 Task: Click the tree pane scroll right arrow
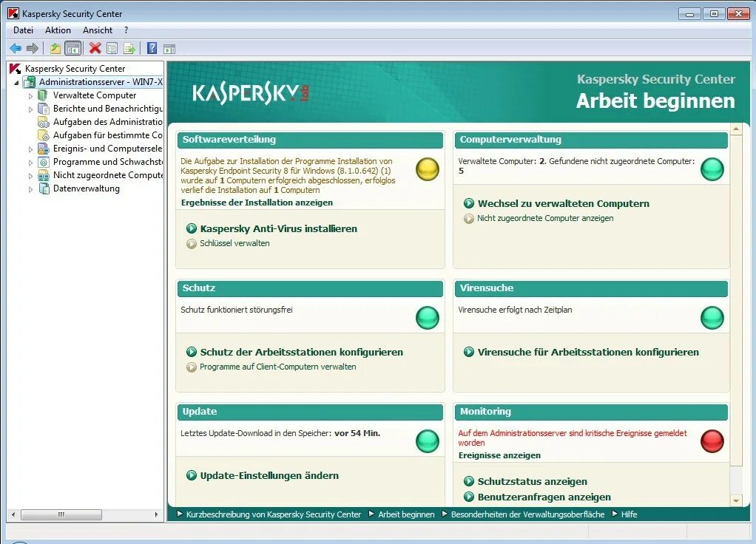click(156, 514)
